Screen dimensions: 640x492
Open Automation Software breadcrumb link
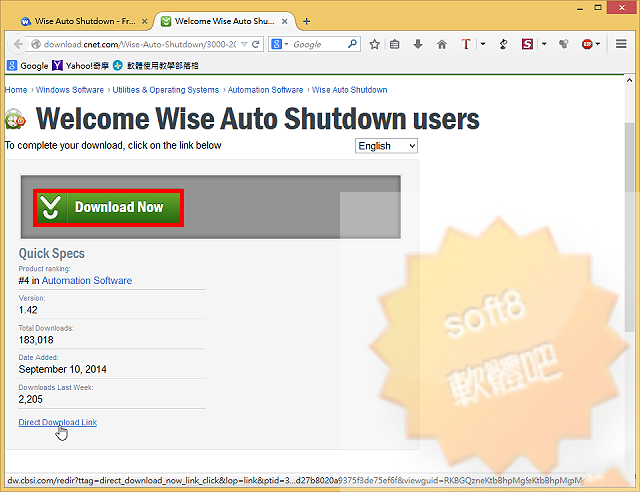[265, 90]
